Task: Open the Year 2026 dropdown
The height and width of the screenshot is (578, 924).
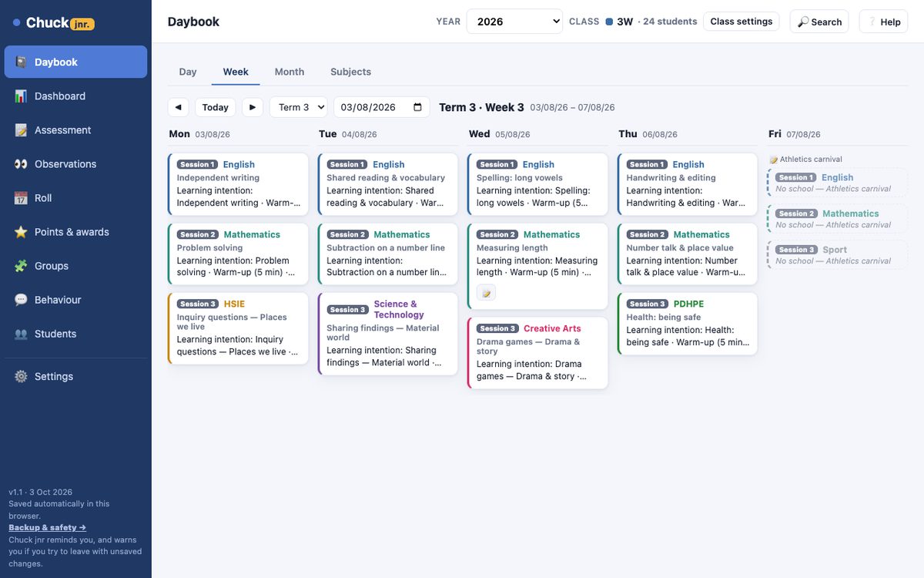Action: (x=514, y=22)
